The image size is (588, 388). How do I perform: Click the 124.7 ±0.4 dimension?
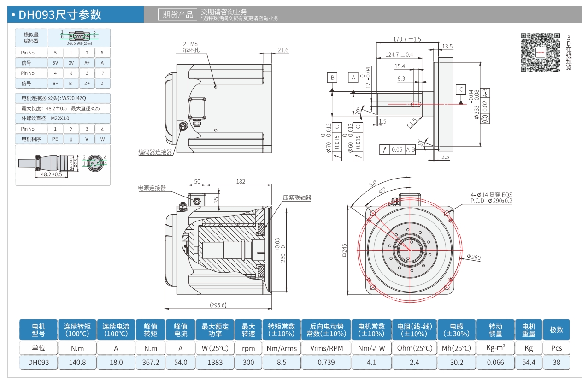[399, 54]
